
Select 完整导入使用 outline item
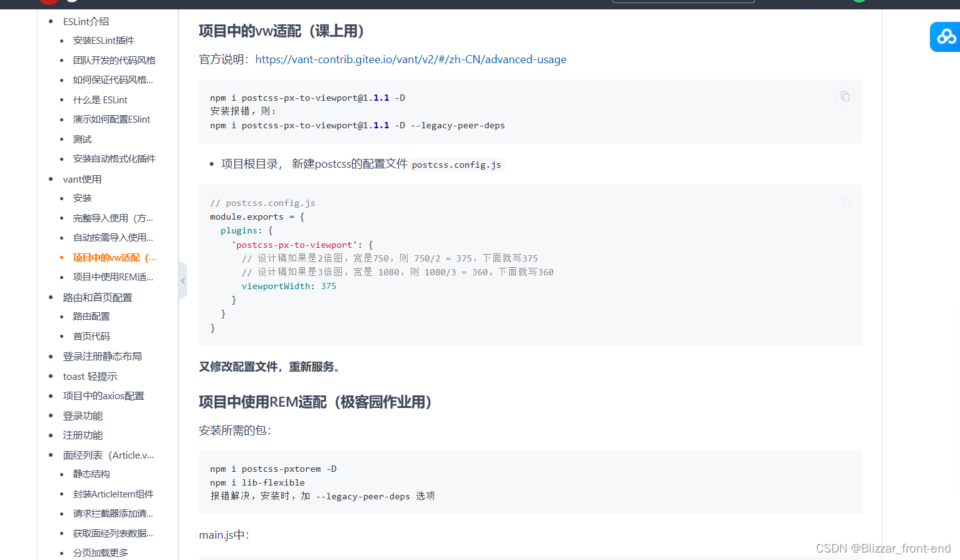coord(113,218)
